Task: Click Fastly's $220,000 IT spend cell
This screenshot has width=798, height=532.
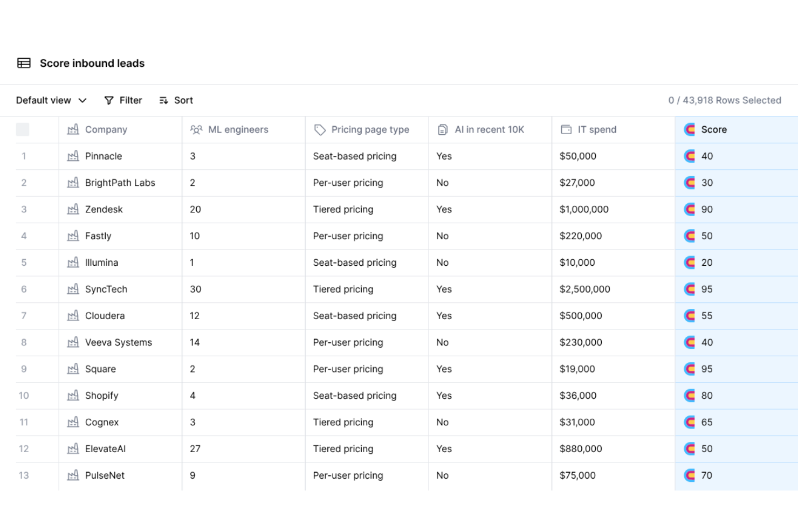Action: [x=613, y=236]
